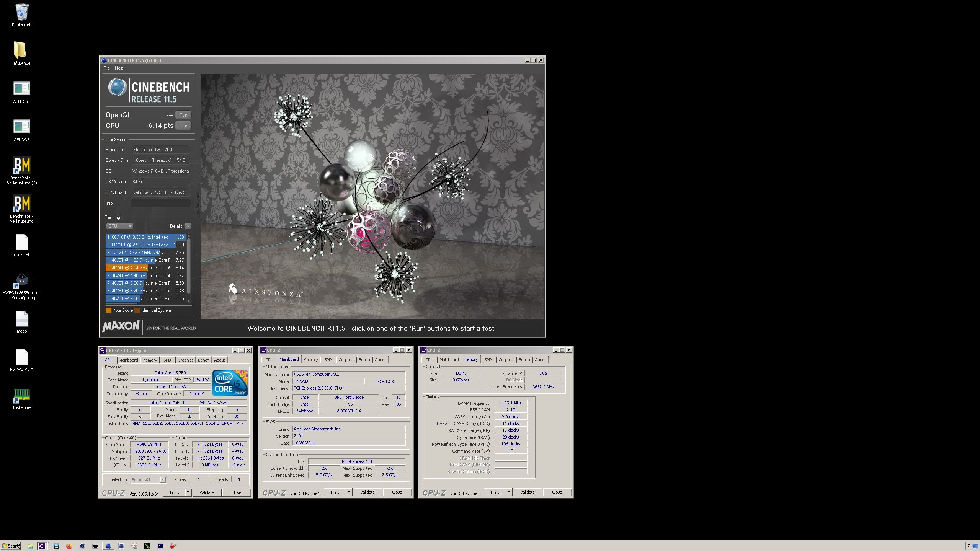Screen dimensions: 980x551
Task: Click the blue bars taskbar icon
Action: click(56, 546)
